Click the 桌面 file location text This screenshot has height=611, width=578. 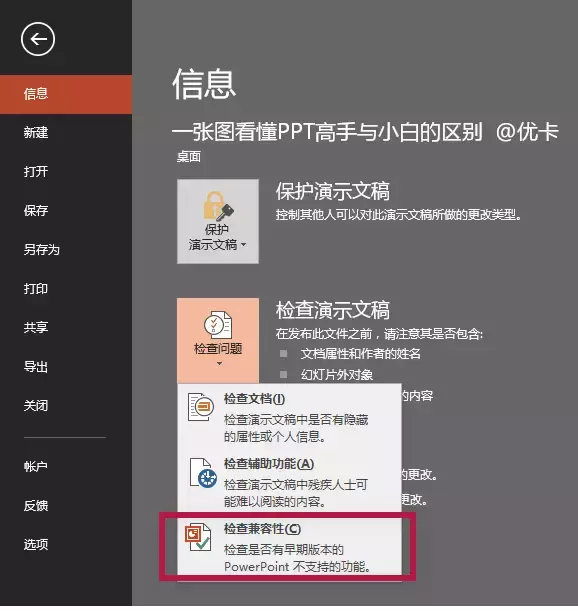click(x=189, y=157)
